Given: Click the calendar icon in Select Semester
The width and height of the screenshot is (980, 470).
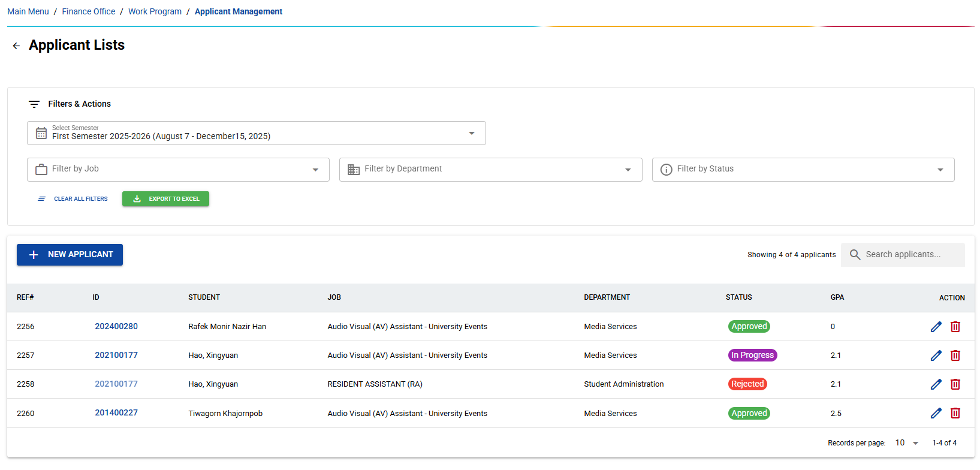Looking at the screenshot, I should [41, 133].
